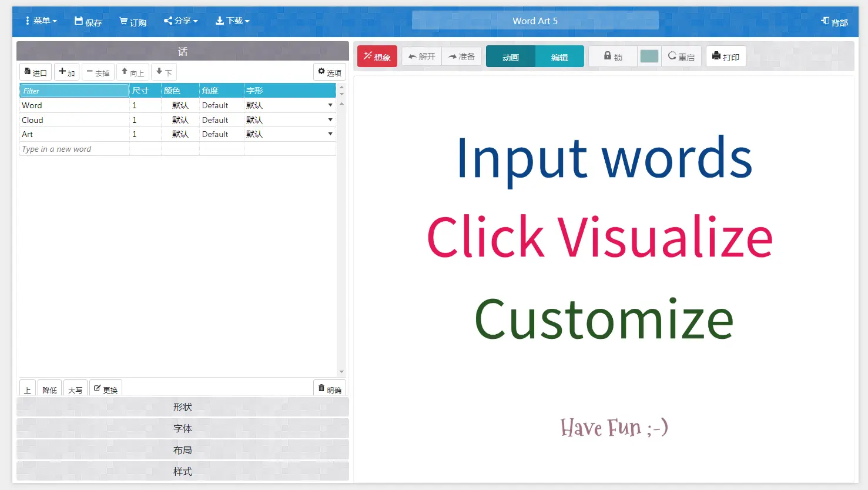This screenshot has height=490, width=868.
Task: Click Default angle cell in Word row
Action: pyautogui.click(x=222, y=105)
